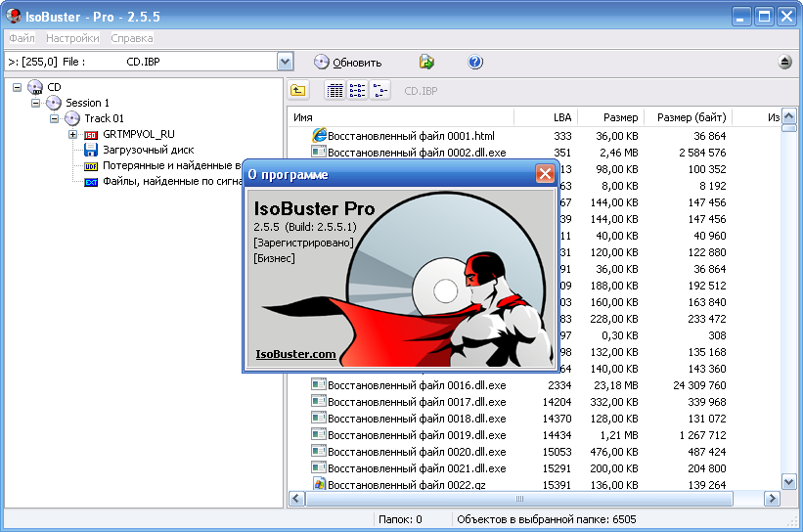
Task: Click the eject disc icon
Action: (785, 62)
